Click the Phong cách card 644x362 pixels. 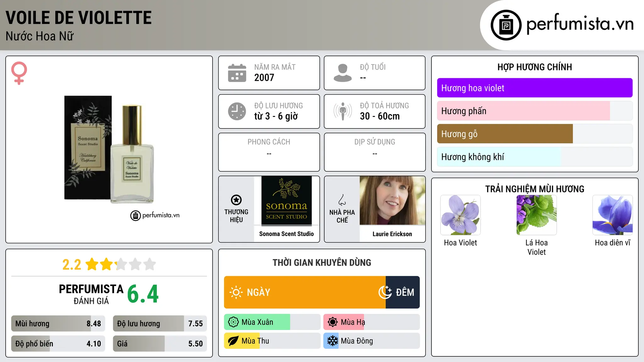click(269, 152)
